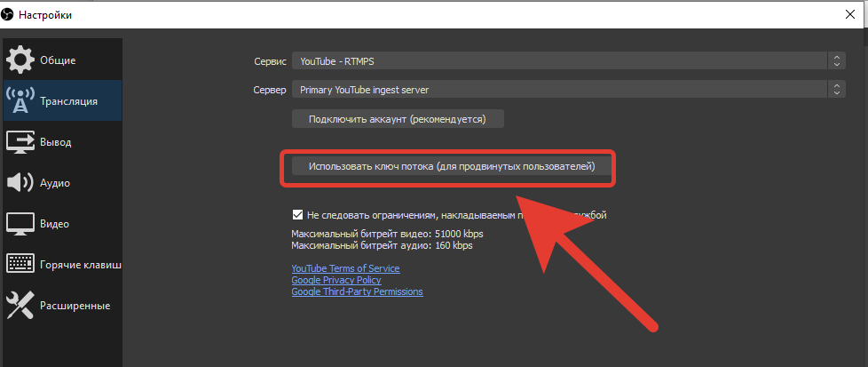Click the OBS logo in title bar
Screen dimensions: 868x367
(x=9, y=15)
